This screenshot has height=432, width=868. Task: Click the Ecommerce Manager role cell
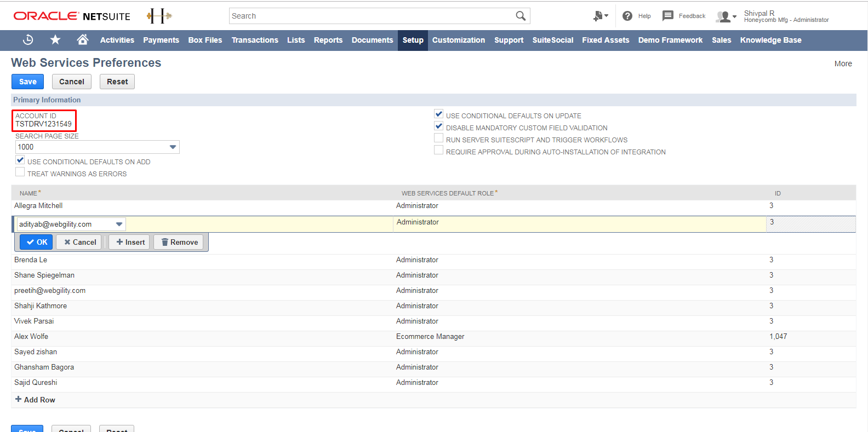click(x=430, y=337)
